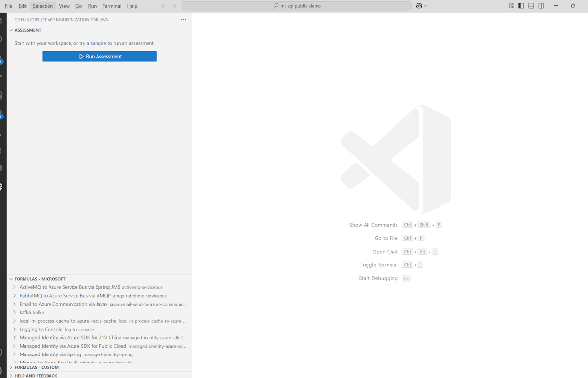
Task: Expand local-in-process-cache-to-azure-redis-cache chevron
Action: [15, 321]
